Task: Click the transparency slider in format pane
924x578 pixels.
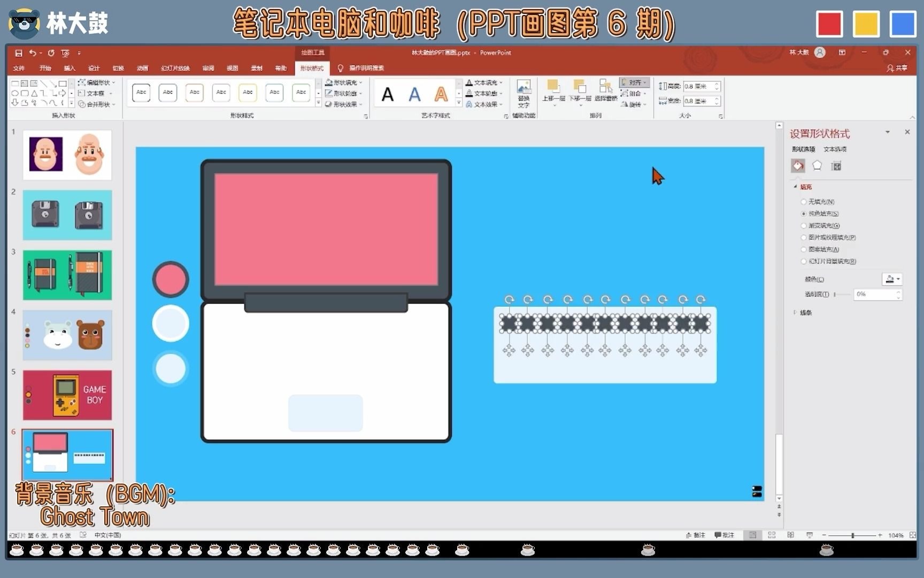Action: pyautogui.click(x=842, y=294)
